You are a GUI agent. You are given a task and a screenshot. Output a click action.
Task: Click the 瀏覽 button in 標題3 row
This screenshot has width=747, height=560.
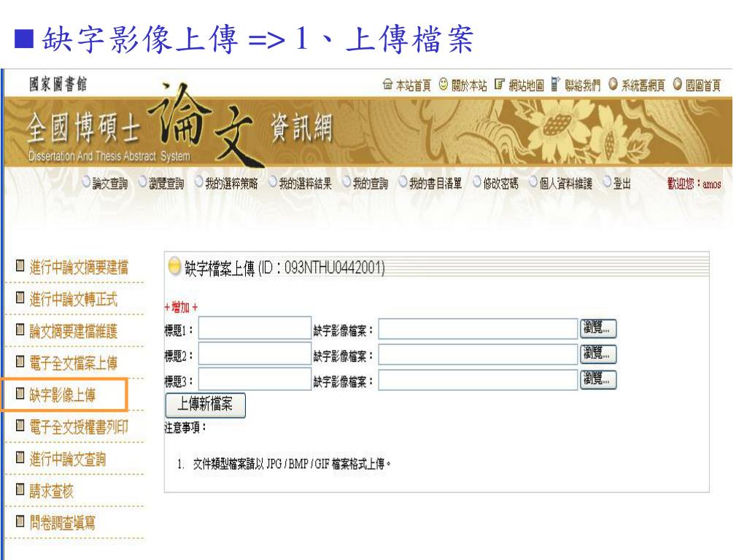[598, 379]
